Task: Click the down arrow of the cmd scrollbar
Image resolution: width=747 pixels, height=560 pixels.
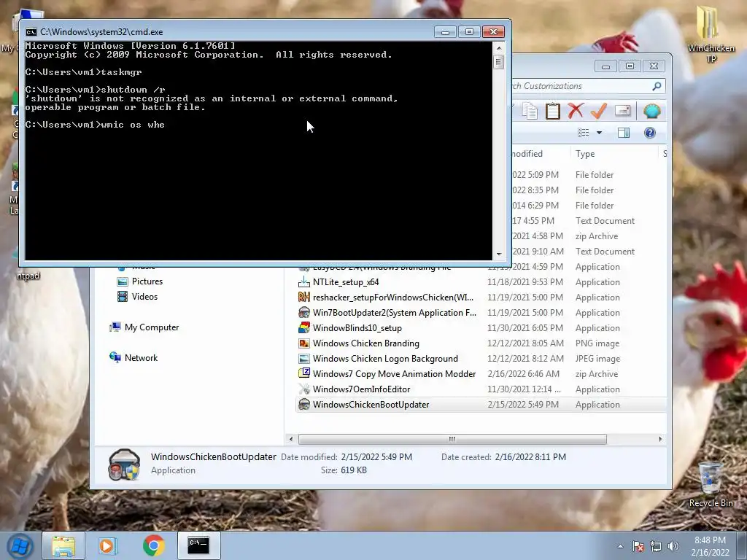Action: (x=499, y=254)
